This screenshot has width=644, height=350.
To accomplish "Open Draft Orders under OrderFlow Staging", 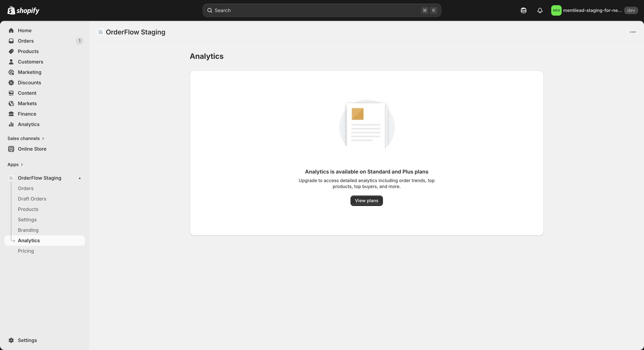I will [x=32, y=199].
